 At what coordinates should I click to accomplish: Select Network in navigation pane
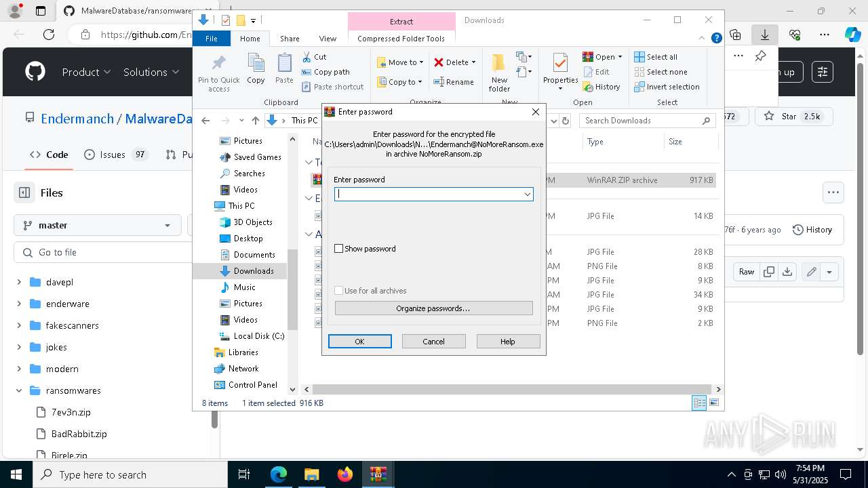[236, 369]
